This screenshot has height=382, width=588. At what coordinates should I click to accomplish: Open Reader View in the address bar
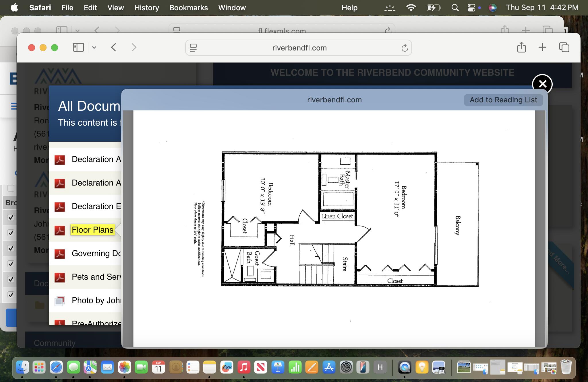coord(194,48)
